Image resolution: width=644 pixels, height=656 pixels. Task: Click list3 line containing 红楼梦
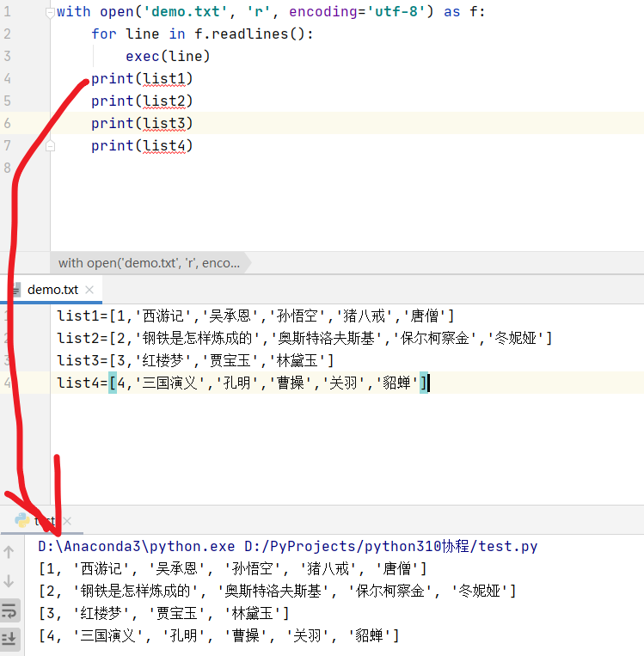tap(195, 360)
